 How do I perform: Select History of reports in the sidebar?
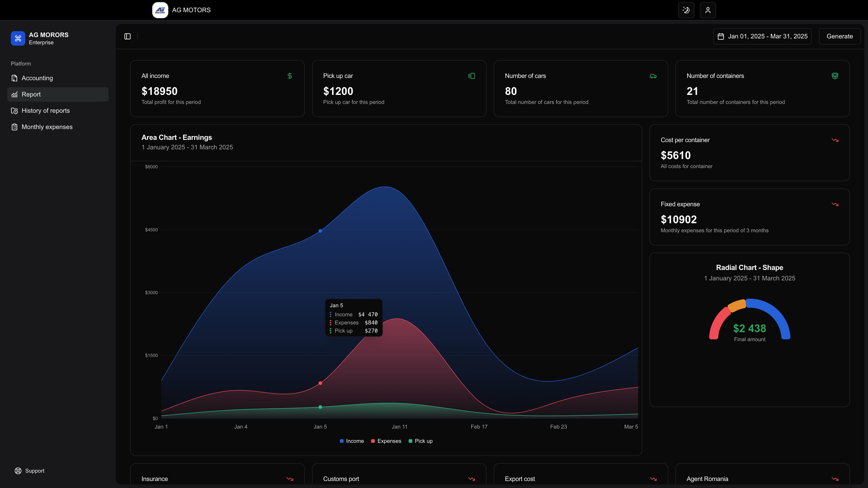(45, 110)
